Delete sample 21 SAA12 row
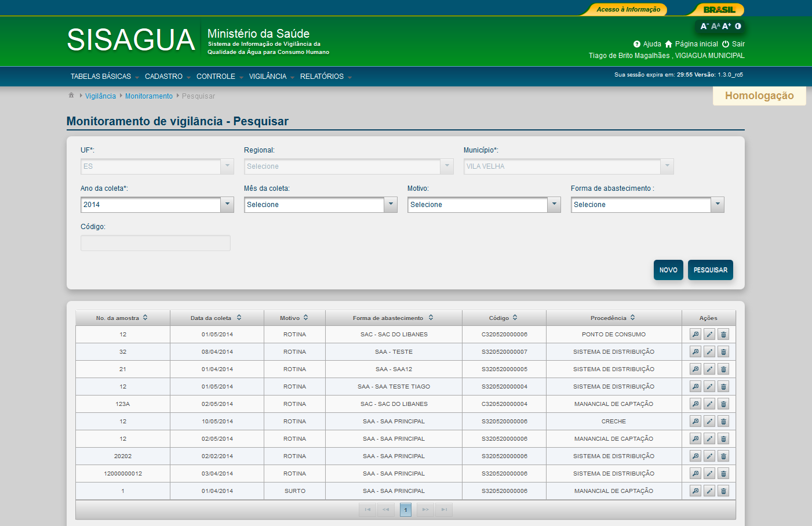812x526 pixels. point(723,369)
